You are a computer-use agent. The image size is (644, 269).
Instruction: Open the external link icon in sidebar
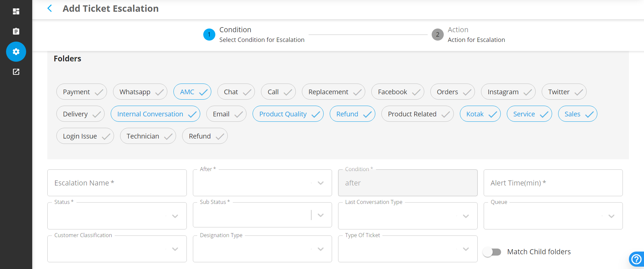coord(16,72)
